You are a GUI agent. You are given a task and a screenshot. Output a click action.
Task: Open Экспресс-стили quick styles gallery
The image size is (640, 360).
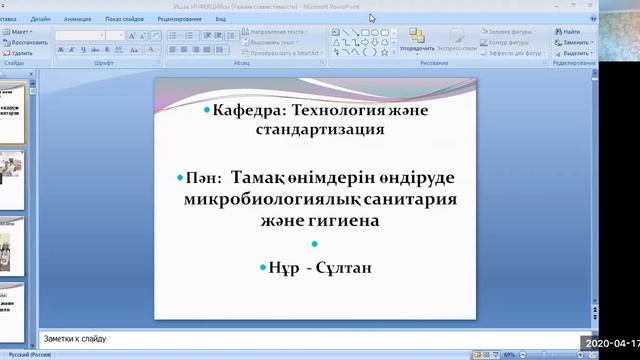click(x=457, y=41)
